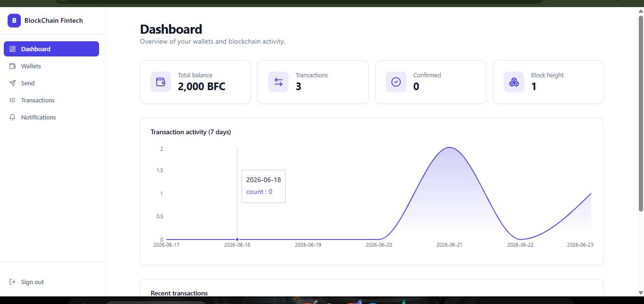The image size is (644, 304).
Task: Click the BlockChain Fintech brand name
Action: coord(54,20)
